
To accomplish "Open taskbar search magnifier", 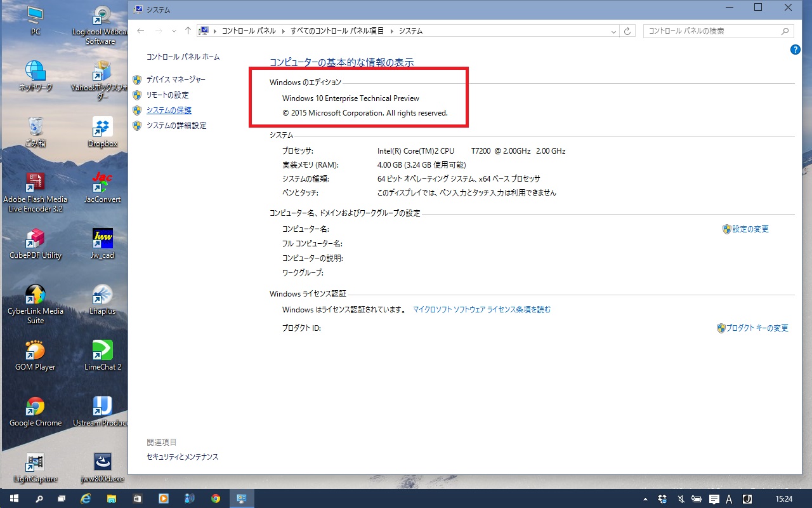I will [38, 498].
